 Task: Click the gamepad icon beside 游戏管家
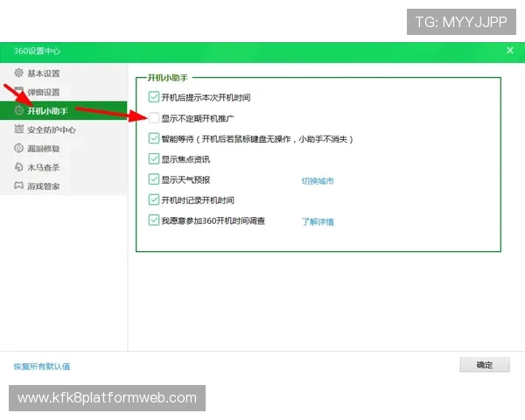click(x=18, y=185)
